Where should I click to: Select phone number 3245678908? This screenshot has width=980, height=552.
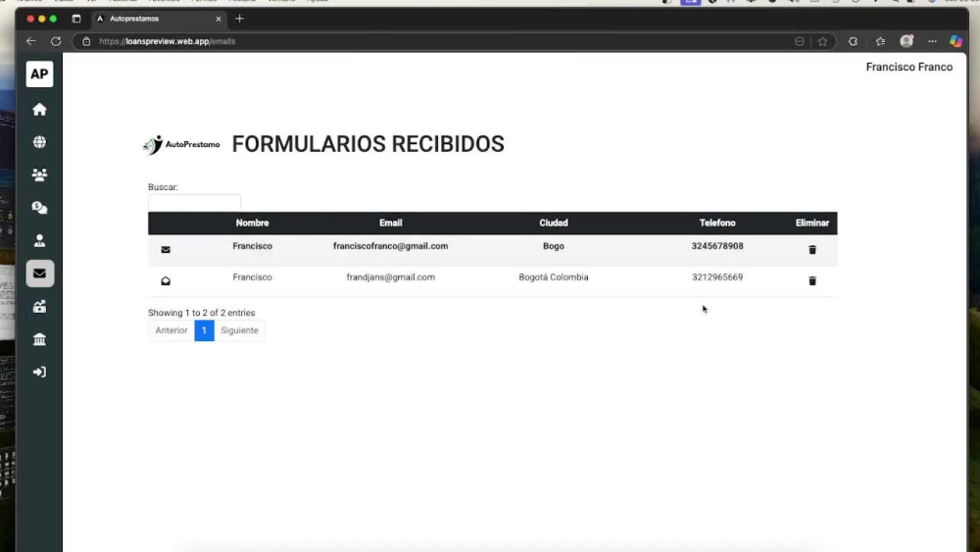click(717, 246)
